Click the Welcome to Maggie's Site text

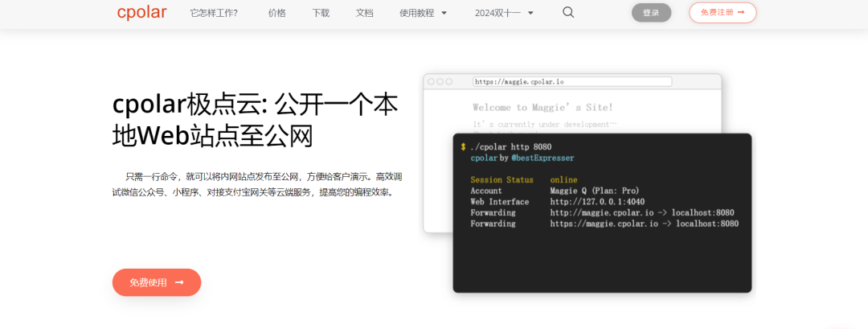click(x=542, y=107)
